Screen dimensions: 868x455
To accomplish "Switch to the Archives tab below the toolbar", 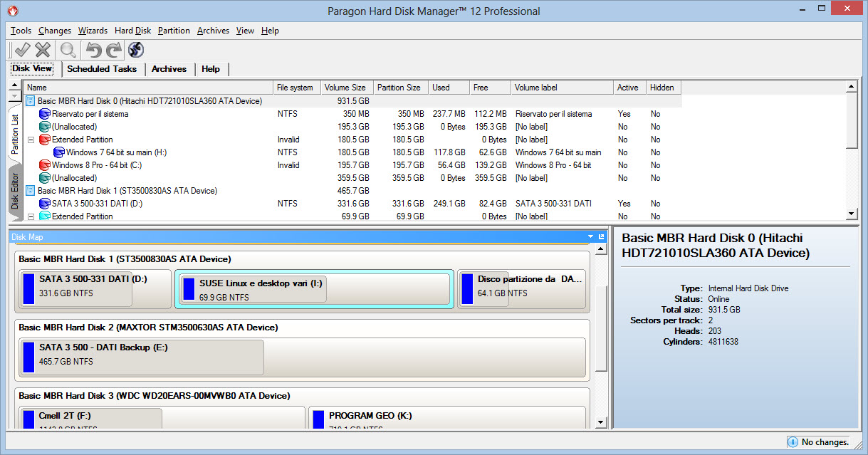I will [x=169, y=69].
